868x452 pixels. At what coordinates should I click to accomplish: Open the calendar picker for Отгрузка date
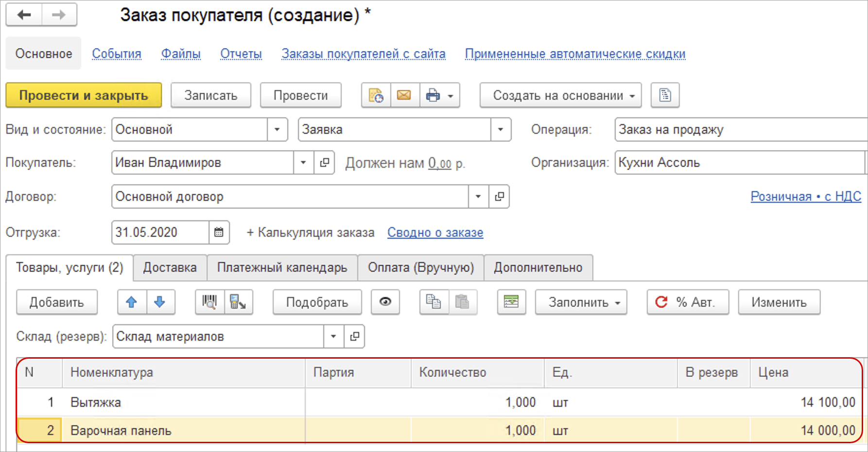[x=219, y=232]
